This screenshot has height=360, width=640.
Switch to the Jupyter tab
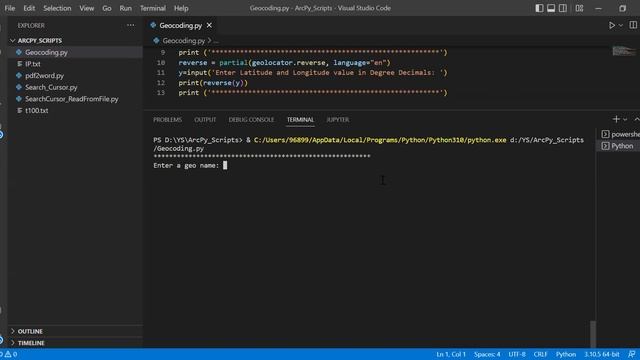[x=338, y=120]
